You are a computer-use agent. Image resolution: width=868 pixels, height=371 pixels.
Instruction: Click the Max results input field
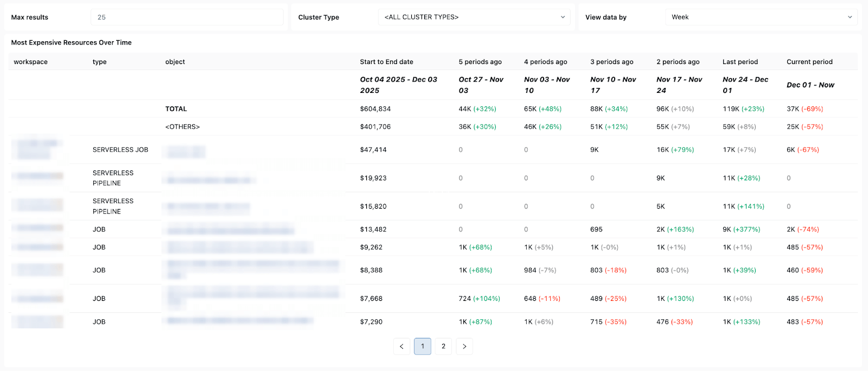187,17
